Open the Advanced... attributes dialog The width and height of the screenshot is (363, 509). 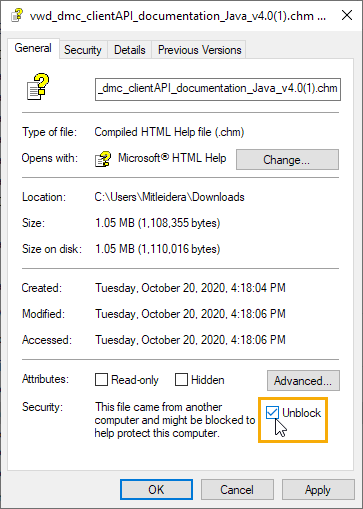tap(303, 380)
